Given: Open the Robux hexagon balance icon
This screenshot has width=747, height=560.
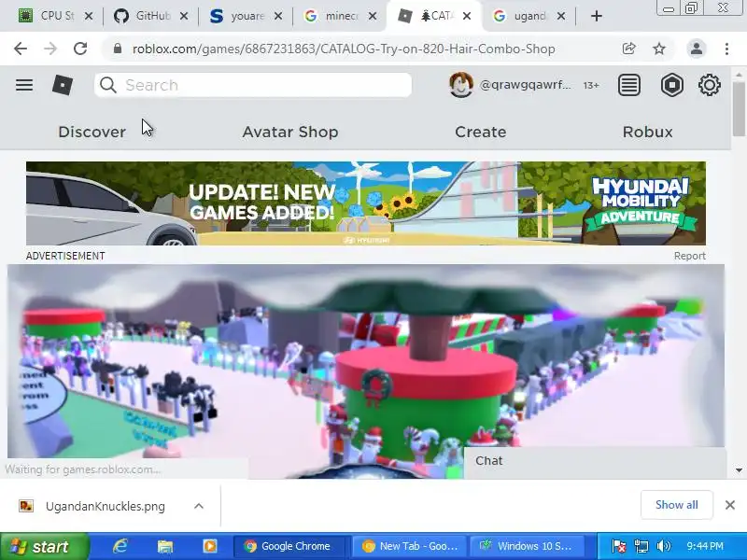Looking at the screenshot, I should pyautogui.click(x=671, y=85).
